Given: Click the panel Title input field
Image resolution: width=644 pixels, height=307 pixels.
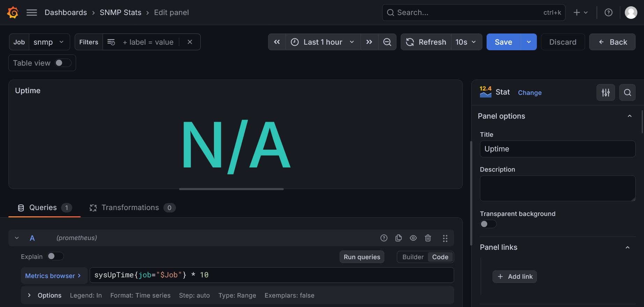Looking at the screenshot, I should pyautogui.click(x=557, y=149).
